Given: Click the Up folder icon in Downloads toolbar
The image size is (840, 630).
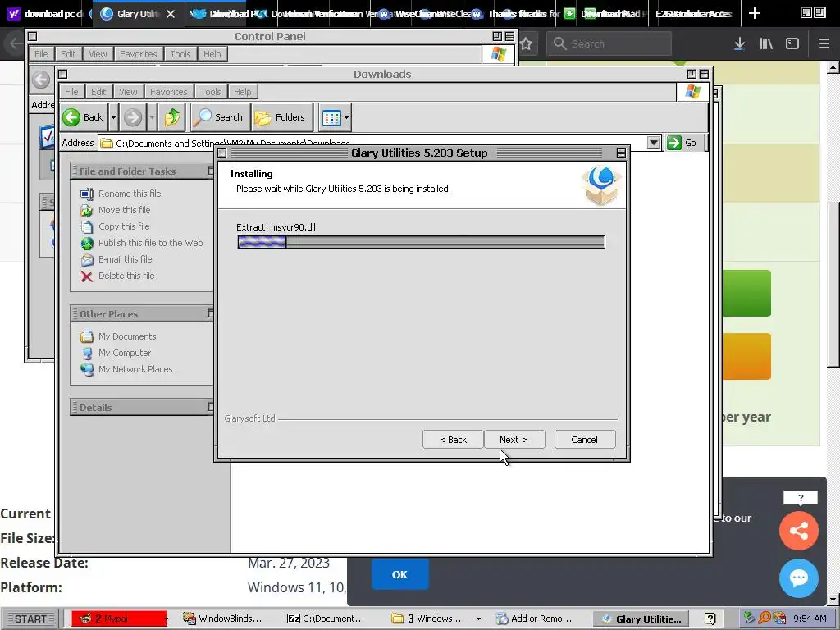Looking at the screenshot, I should pos(172,117).
